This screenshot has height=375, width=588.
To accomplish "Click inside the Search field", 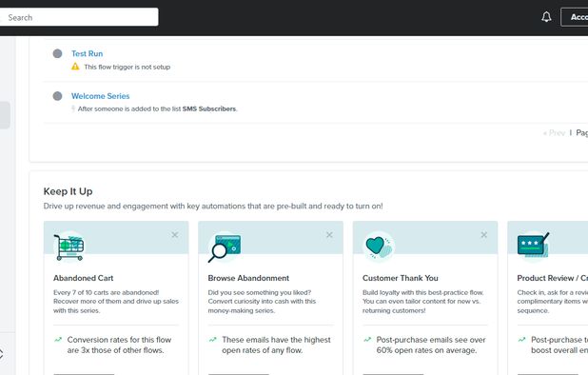I will click(79, 17).
